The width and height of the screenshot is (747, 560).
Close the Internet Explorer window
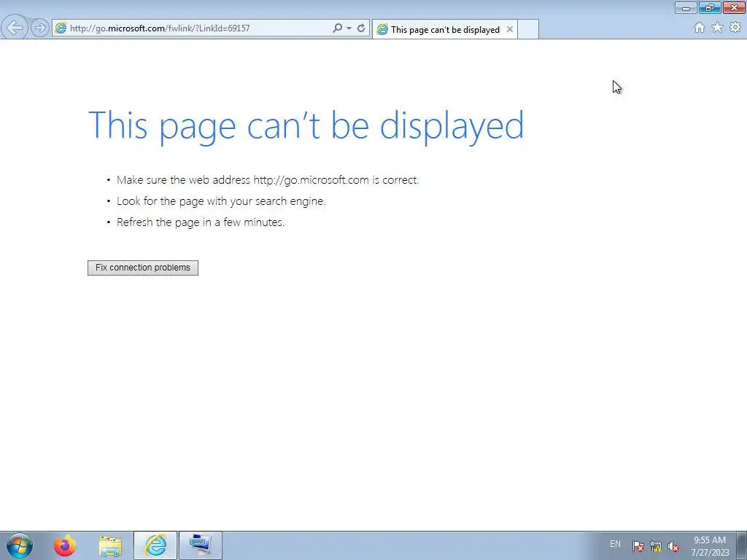click(734, 7)
